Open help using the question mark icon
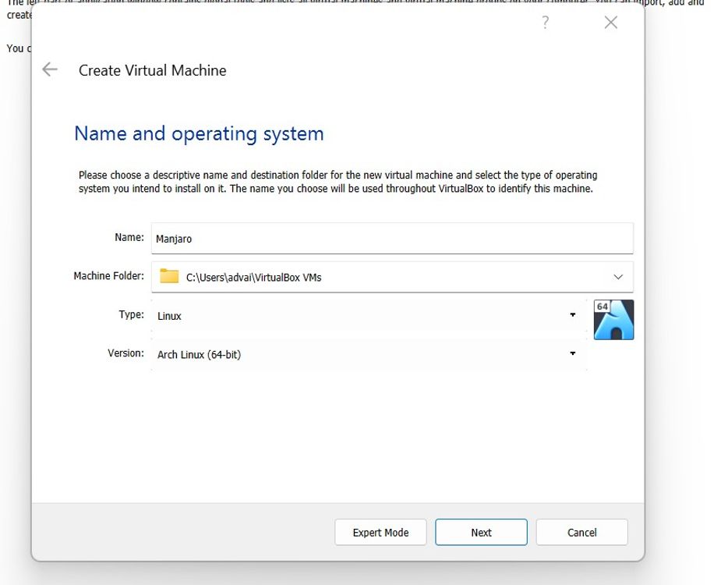This screenshot has height=585, width=728. (544, 23)
